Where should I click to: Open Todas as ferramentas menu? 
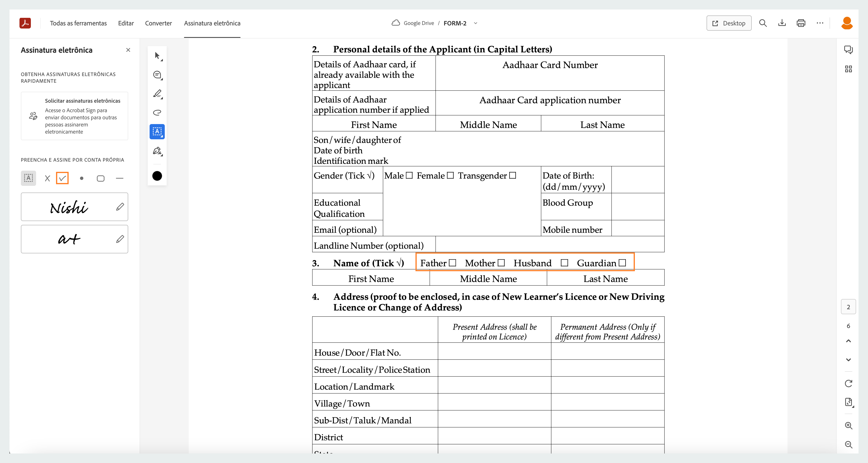click(78, 23)
